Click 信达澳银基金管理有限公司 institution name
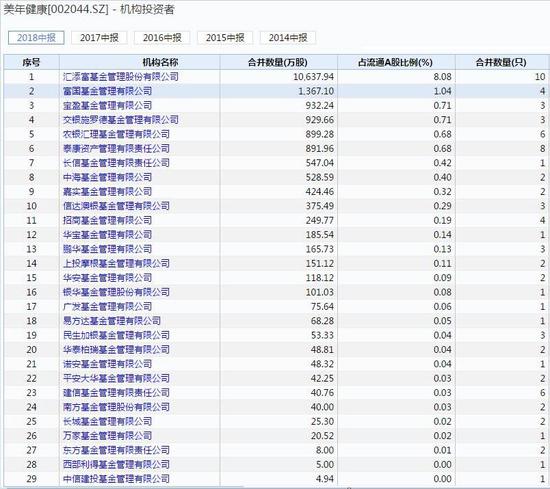 click(x=116, y=206)
